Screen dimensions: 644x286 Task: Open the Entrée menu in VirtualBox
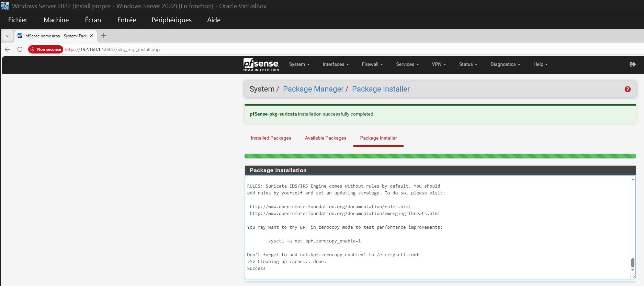(127, 20)
